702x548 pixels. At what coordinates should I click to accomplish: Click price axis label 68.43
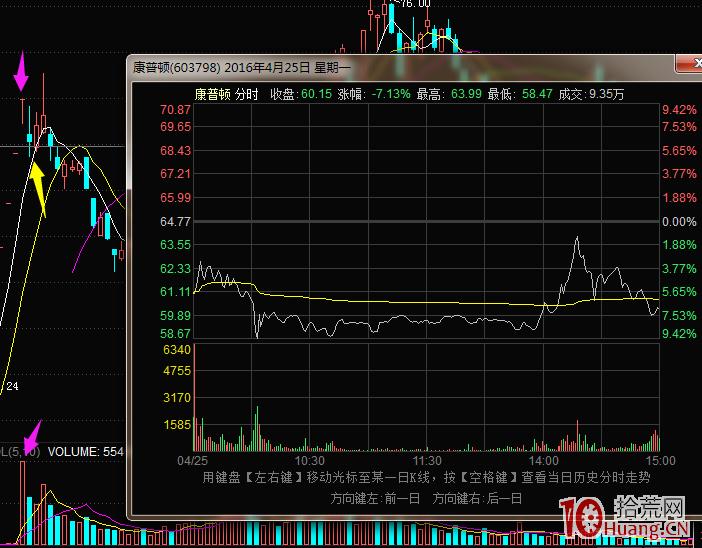[176, 150]
